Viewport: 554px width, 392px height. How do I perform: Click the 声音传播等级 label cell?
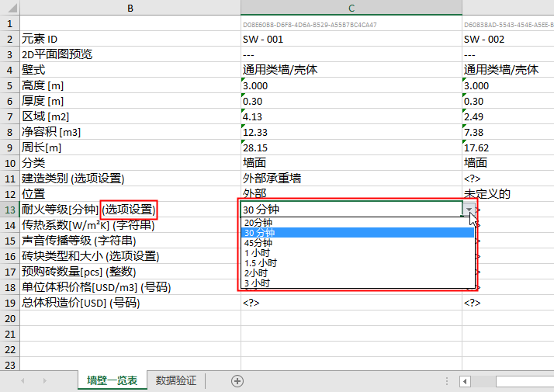[x=130, y=241]
